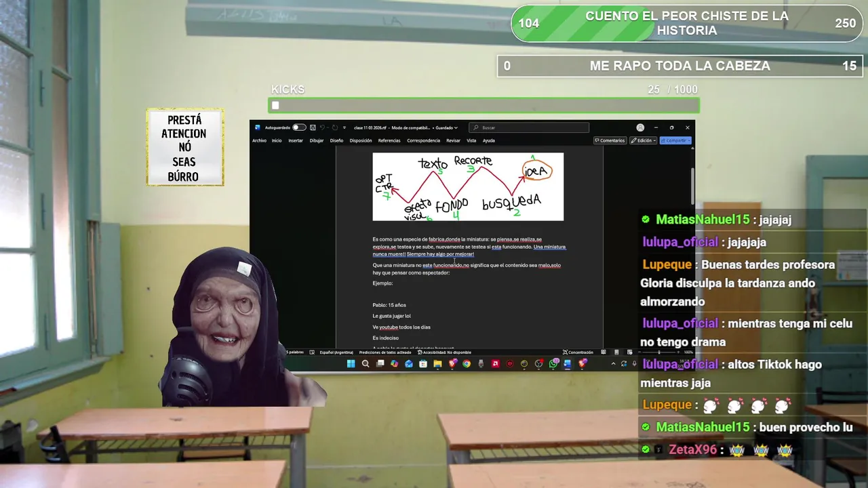Screen dimensions: 868x488
Task: Click the Comentarios button
Action: (610, 140)
